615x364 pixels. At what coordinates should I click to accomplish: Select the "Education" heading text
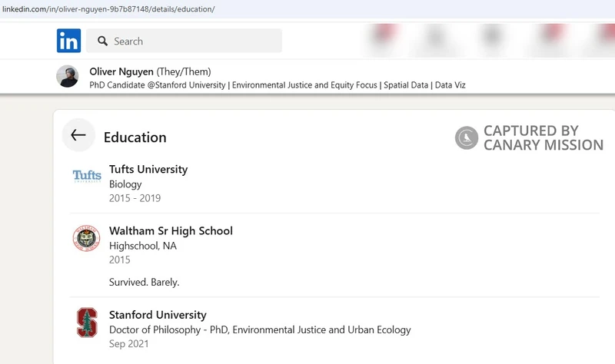tap(135, 137)
